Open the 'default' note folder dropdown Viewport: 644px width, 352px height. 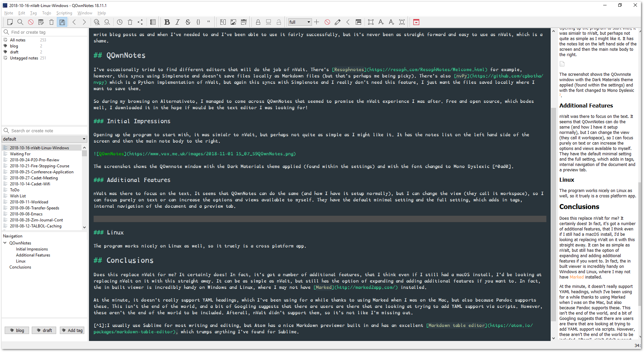click(x=44, y=139)
